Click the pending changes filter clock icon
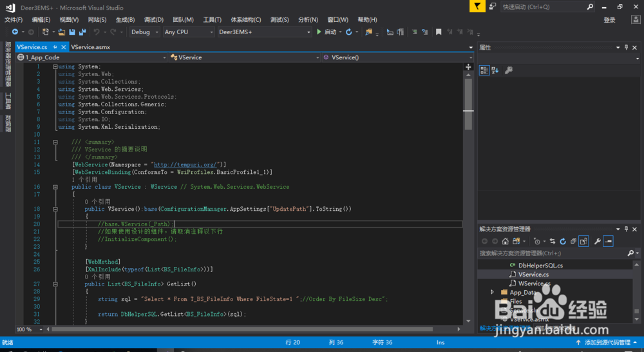The width and height of the screenshot is (644, 352). coord(537,241)
